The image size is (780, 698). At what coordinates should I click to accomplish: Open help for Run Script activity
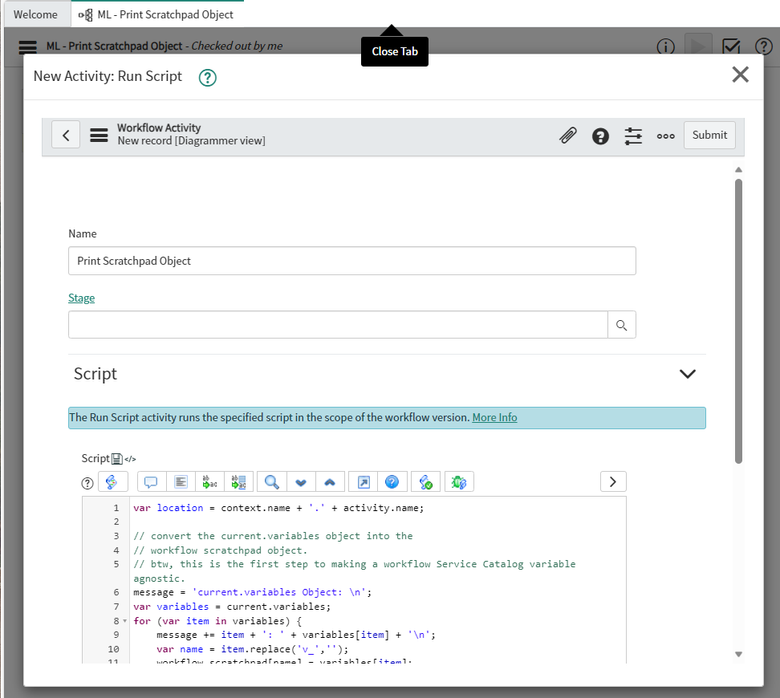pyautogui.click(x=207, y=78)
